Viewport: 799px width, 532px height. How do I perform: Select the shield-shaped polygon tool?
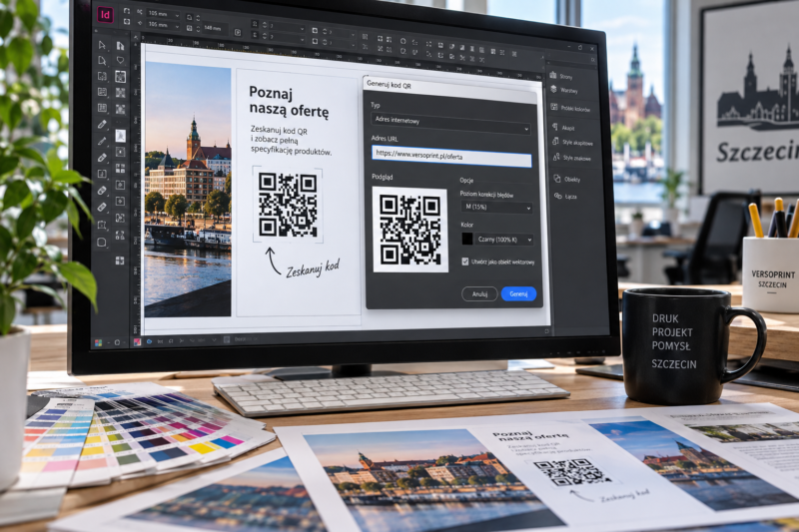click(x=120, y=61)
